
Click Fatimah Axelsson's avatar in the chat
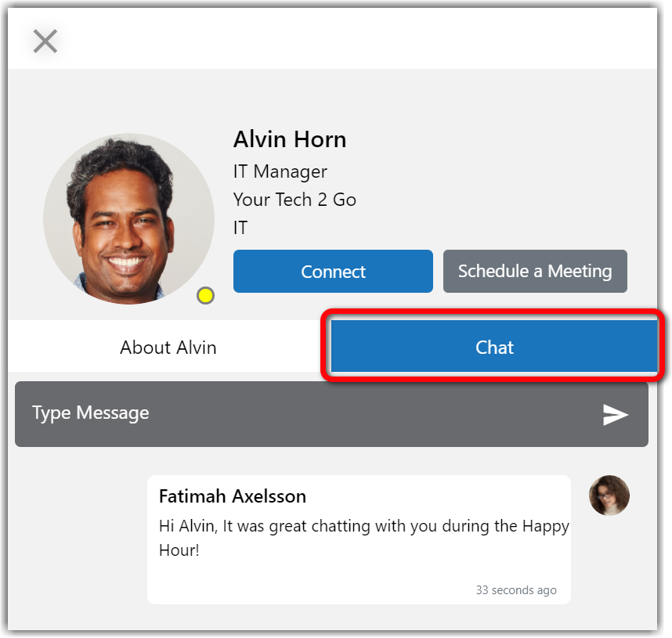click(x=609, y=496)
